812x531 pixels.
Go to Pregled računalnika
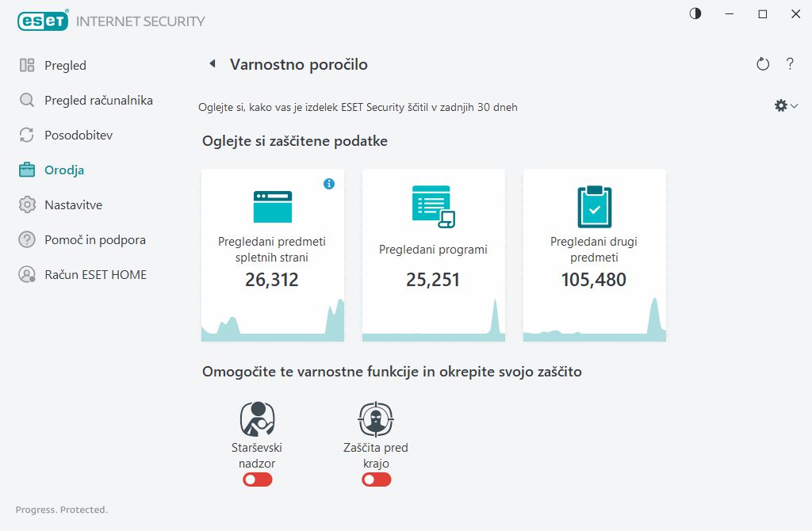coord(98,101)
